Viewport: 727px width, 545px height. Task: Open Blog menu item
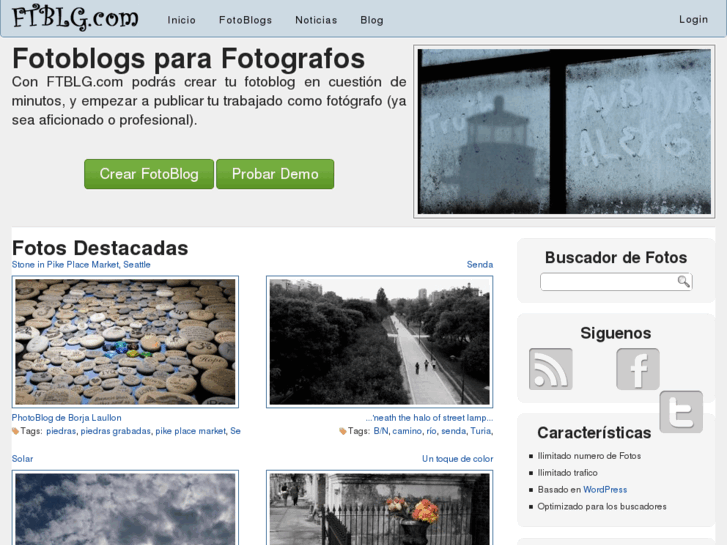pos(372,20)
